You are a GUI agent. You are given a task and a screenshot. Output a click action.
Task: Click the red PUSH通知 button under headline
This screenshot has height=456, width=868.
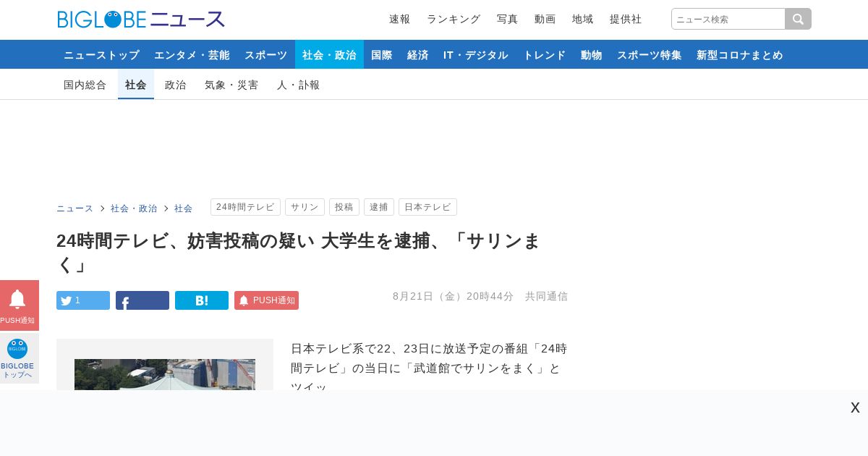(x=266, y=300)
